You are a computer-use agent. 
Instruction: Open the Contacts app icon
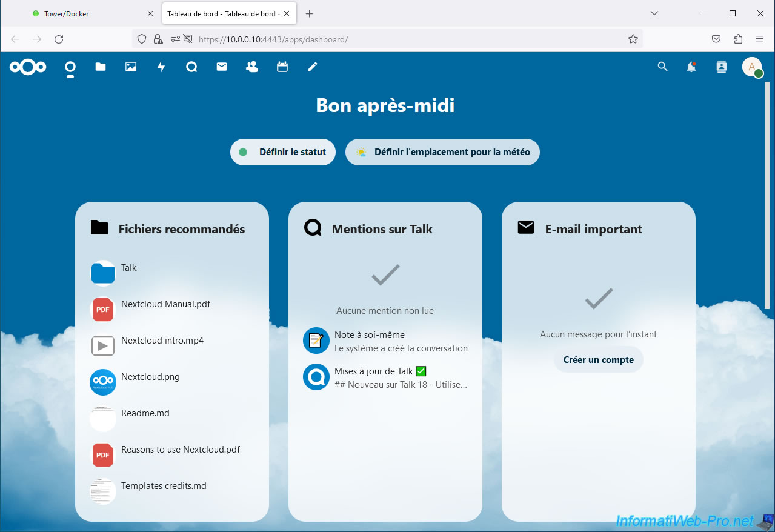coord(252,67)
